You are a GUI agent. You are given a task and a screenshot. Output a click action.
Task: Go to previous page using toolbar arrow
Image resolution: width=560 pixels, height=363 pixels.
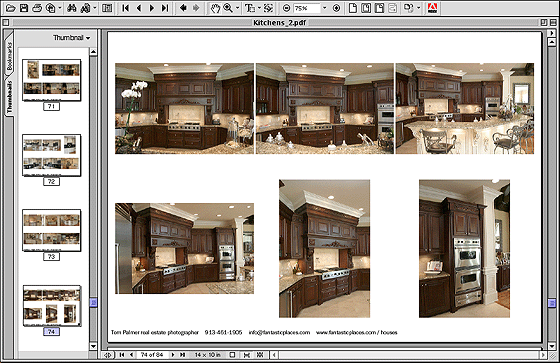pyautogui.click(x=139, y=8)
